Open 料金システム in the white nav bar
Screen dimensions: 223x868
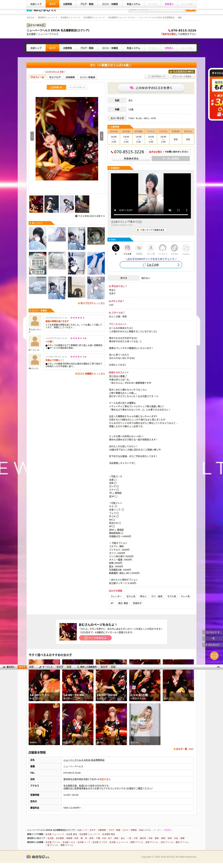point(133,48)
